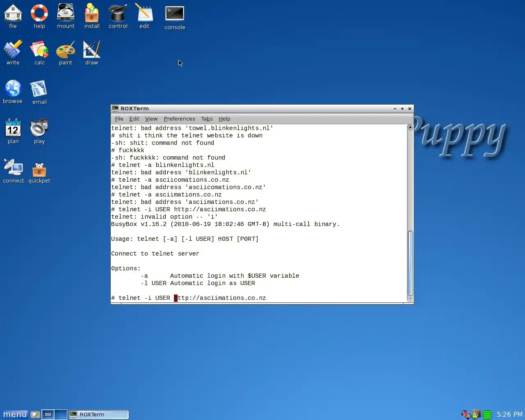Image resolution: width=525 pixels, height=420 pixels.
Task: Click the ROXTerm title bar icon
Action: pos(115,109)
